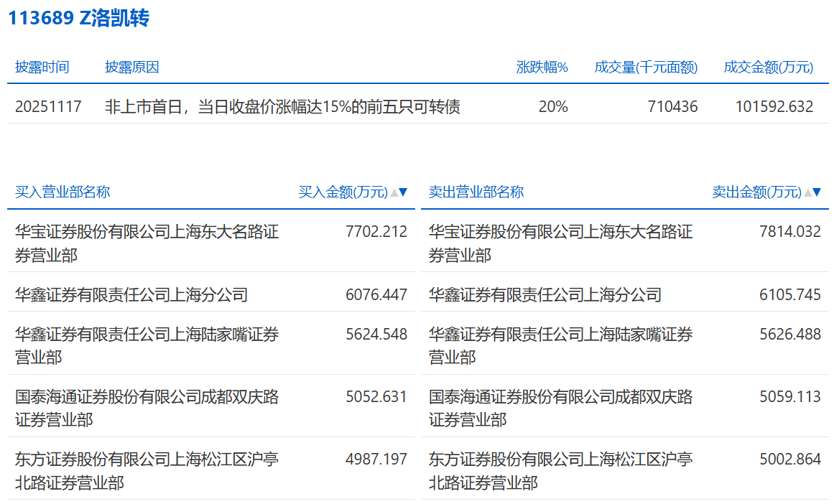Select the 买入营业部名称 column header
The width and height of the screenshot is (834, 504).
62,192
